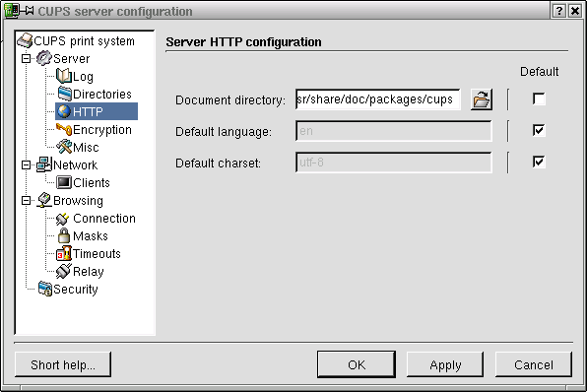587x392 pixels.
Task: Click the title bar help question mark
Action: (x=559, y=11)
